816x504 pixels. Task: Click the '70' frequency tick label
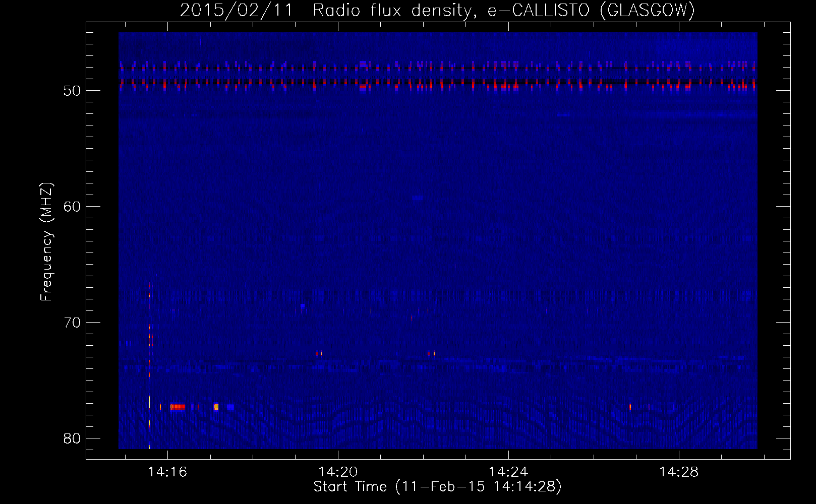[x=72, y=323]
